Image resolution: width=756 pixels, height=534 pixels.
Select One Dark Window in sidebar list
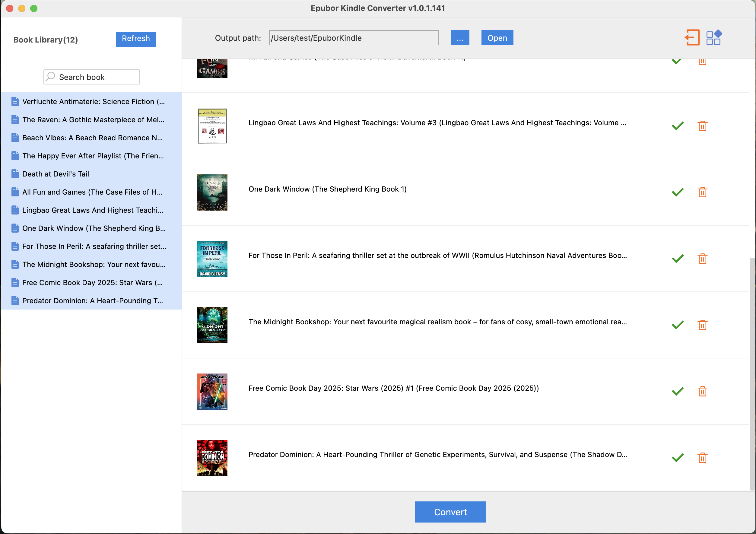coord(91,228)
